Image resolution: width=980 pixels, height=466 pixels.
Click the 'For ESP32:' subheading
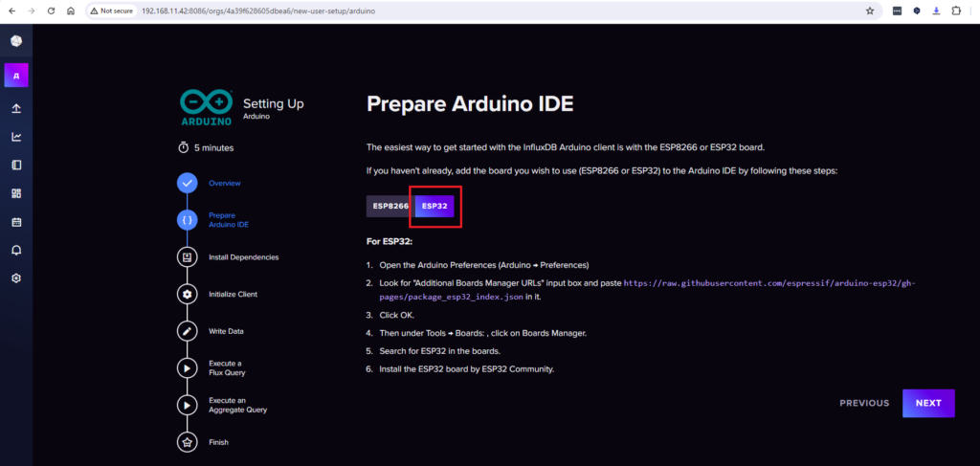390,241
